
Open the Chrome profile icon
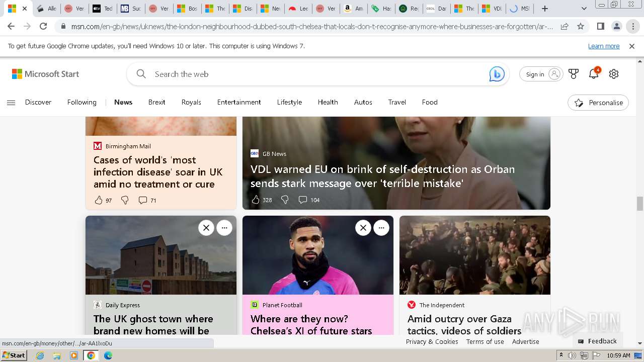pyautogui.click(x=617, y=26)
